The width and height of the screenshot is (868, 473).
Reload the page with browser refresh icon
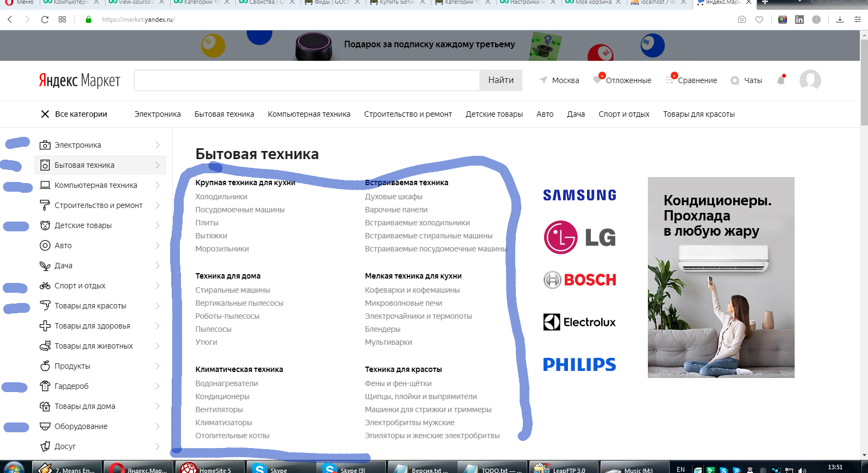45,20
